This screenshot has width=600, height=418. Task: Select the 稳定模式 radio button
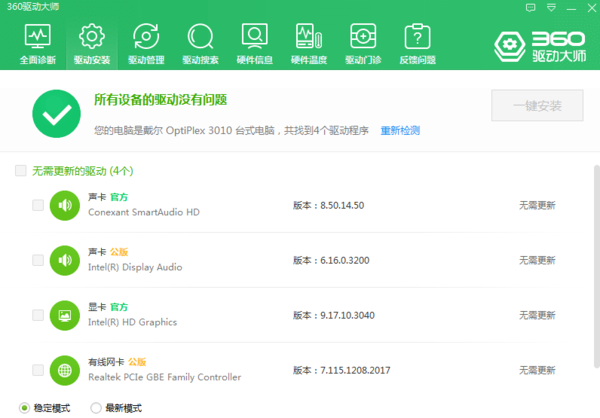(x=24, y=408)
